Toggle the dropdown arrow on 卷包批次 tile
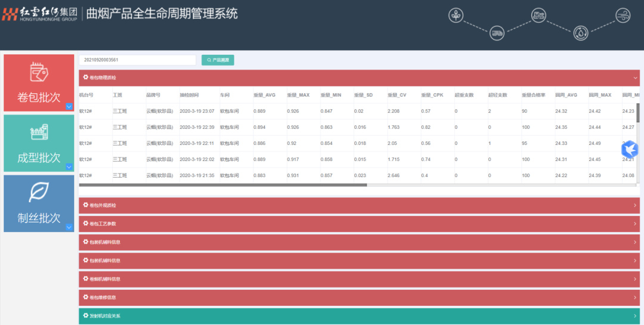This screenshot has width=644, height=325. click(x=69, y=107)
